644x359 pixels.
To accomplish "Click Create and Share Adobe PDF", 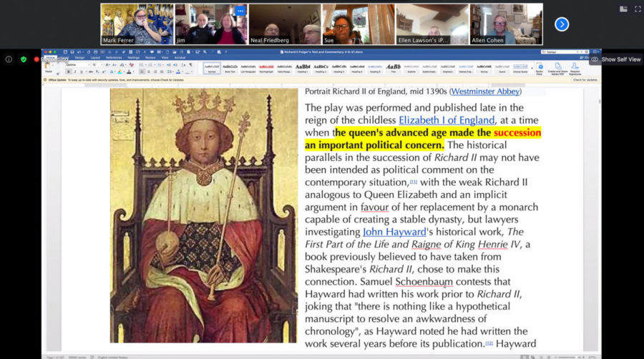I will click(x=557, y=69).
